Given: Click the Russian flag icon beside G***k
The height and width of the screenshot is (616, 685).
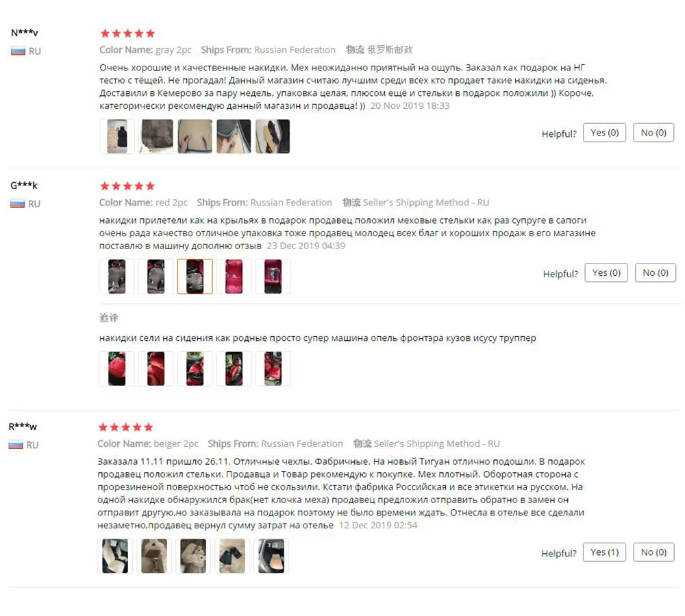Looking at the screenshot, I should [x=18, y=204].
